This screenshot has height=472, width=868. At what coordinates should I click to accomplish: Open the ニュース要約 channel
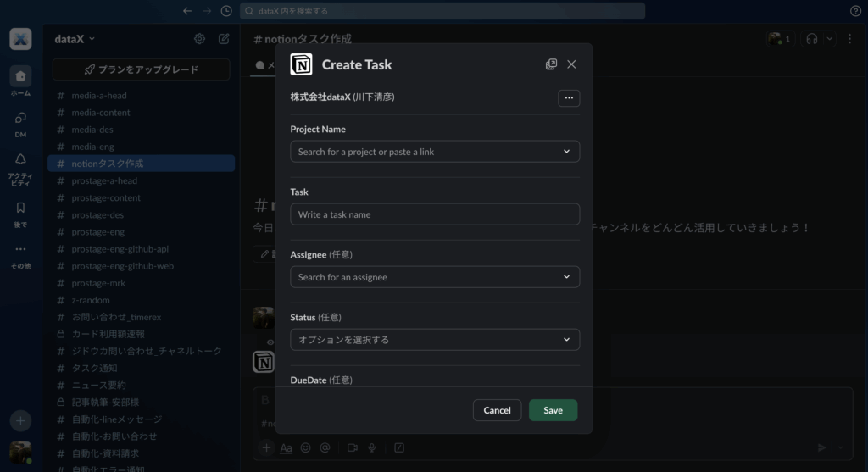pyautogui.click(x=142, y=385)
